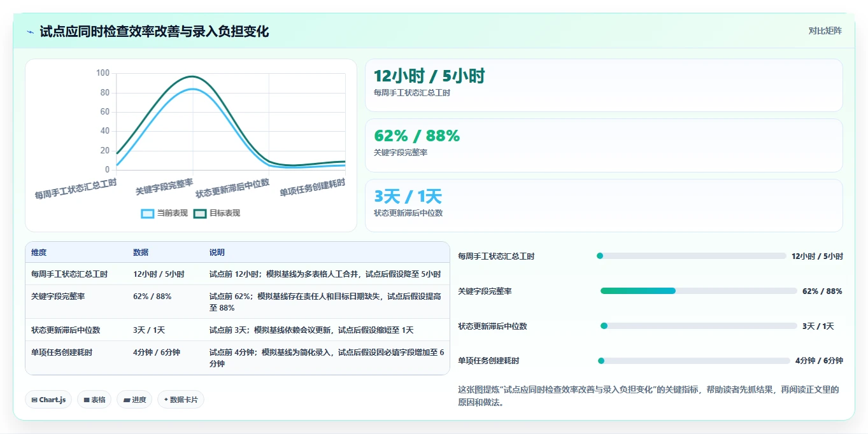Click the explanation beginning 试点前 62%
Screen dimensions: 868x434
pyautogui.click(x=327, y=302)
